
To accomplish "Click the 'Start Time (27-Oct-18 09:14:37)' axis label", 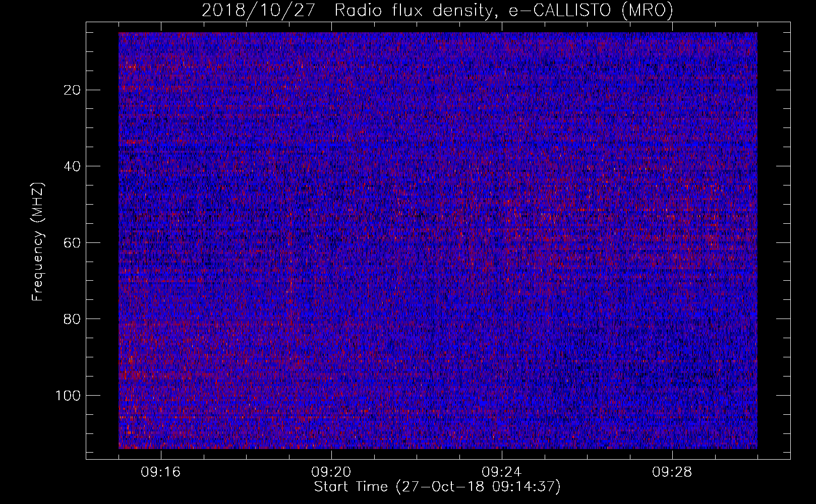I will pyautogui.click(x=437, y=487).
